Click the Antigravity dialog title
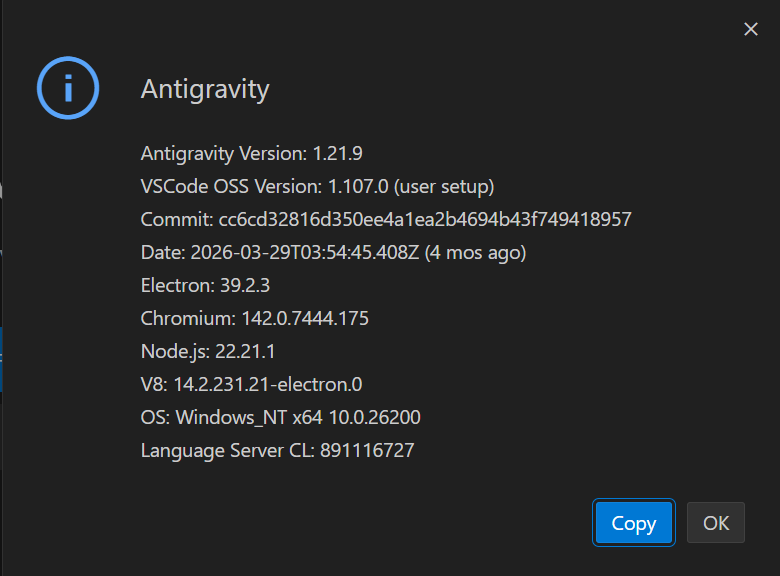The width and height of the screenshot is (780, 576). (205, 90)
